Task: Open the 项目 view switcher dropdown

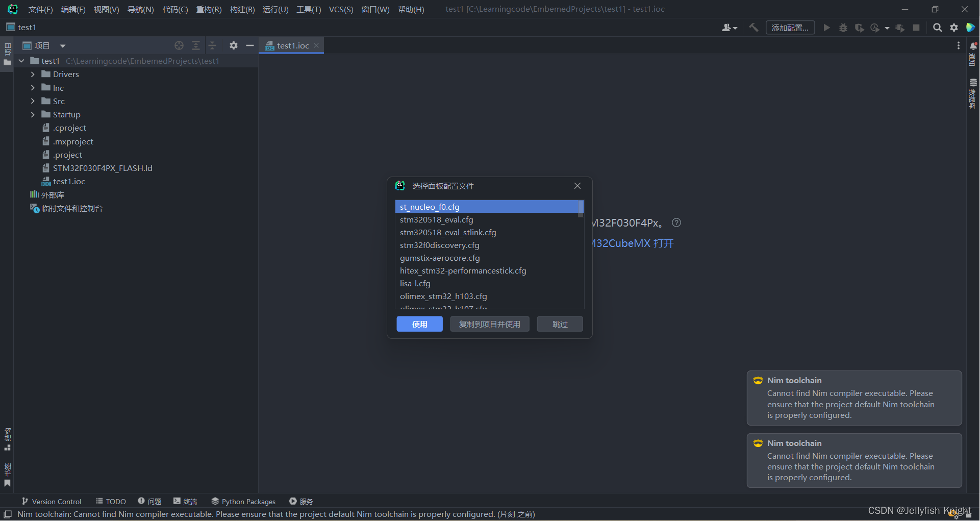Action: [62, 45]
